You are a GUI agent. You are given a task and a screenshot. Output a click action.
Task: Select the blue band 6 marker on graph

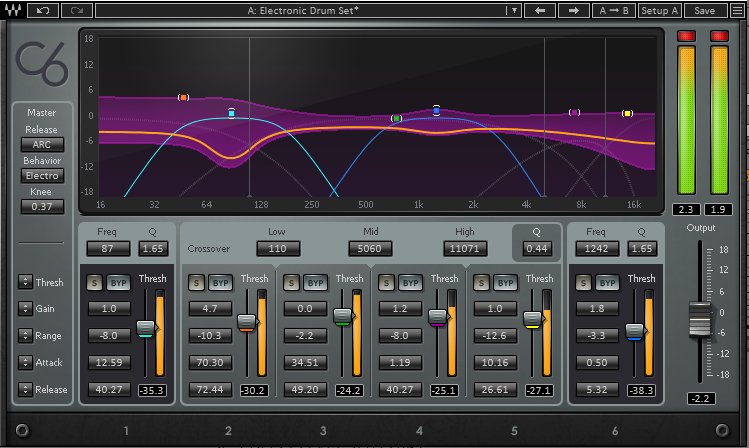[x=436, y=110]
